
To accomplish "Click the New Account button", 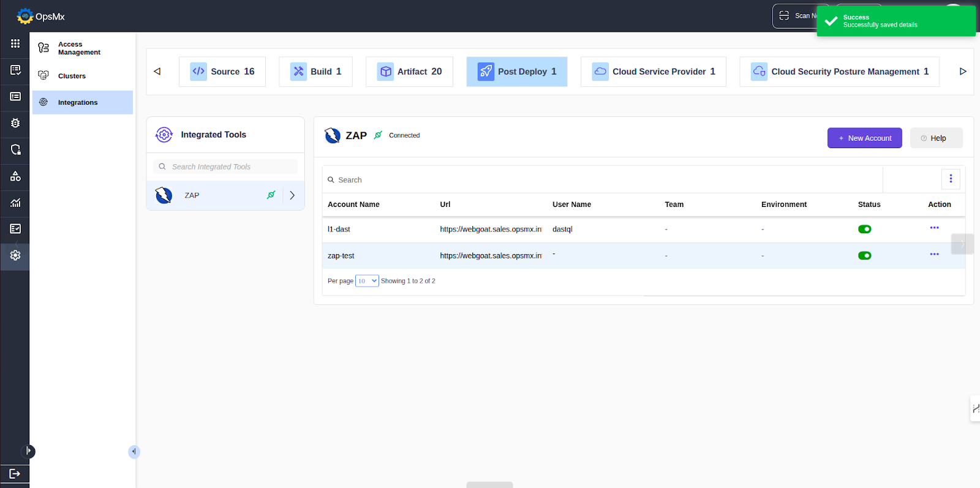I will coord(864,138).
